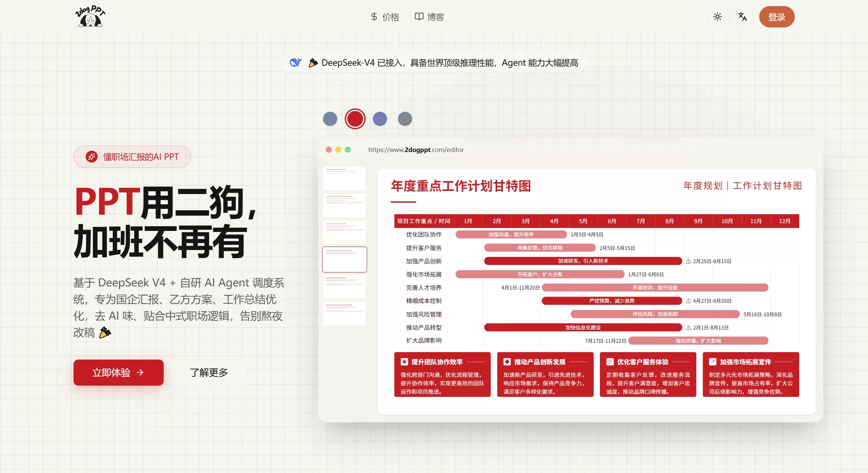
Task: Click the DeepSeek-V4 announcement banner
Action: coord(434,63)
